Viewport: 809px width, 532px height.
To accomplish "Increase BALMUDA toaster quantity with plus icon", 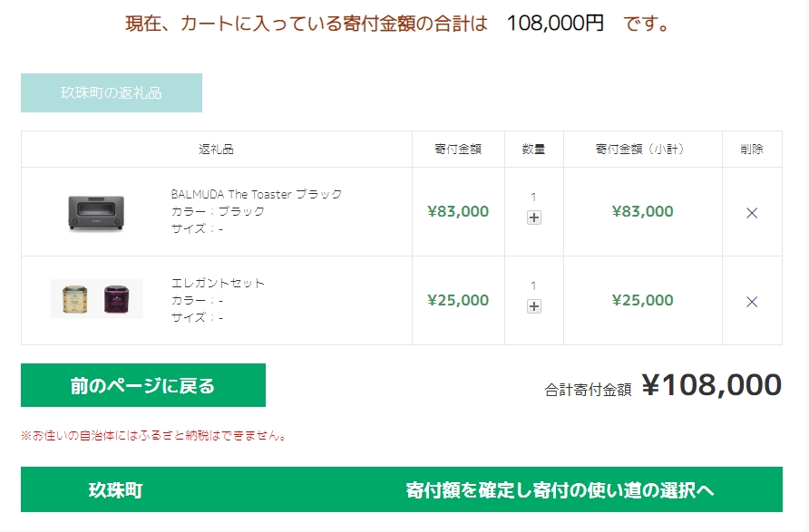I will coord(533,218).
